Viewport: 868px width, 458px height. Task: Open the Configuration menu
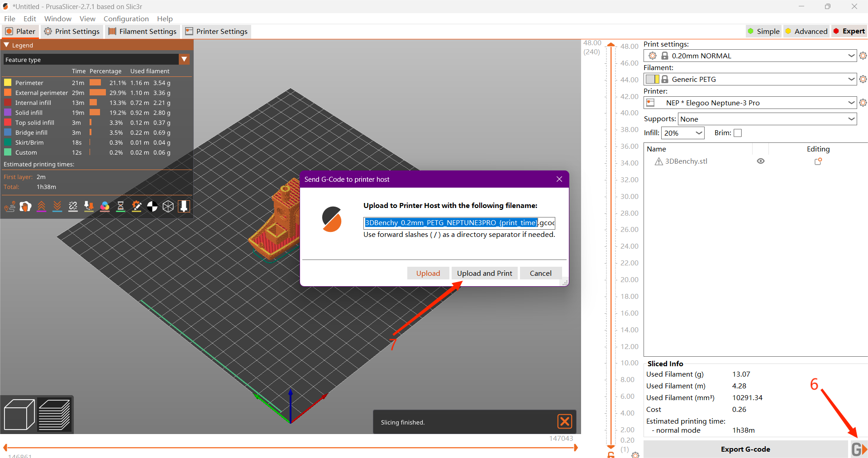coord(126,19)
